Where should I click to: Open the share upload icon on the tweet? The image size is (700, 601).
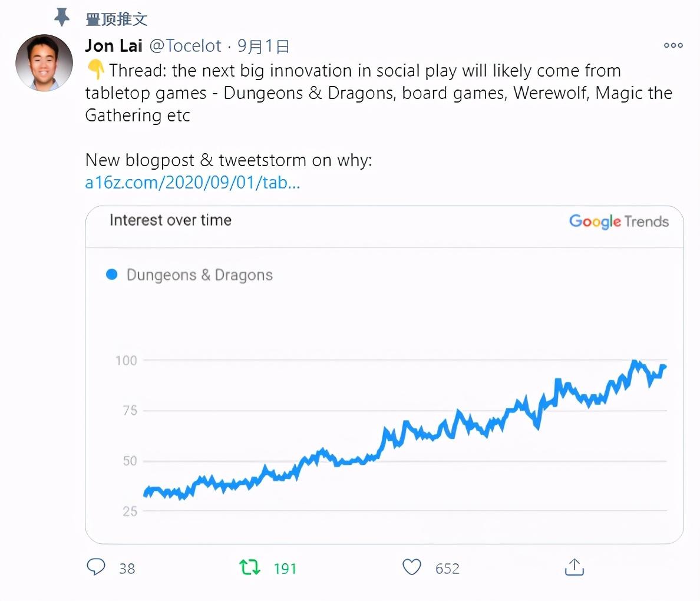[x=573, y=567]
